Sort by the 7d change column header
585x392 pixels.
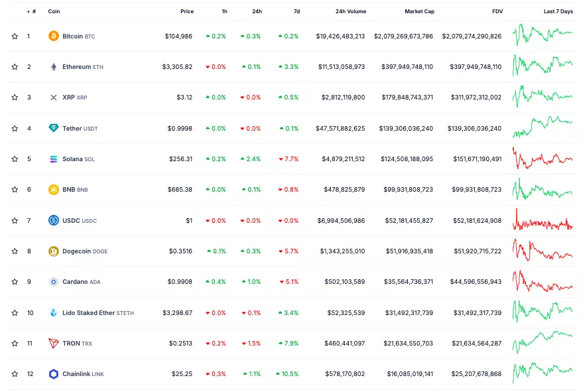(296, 11)
